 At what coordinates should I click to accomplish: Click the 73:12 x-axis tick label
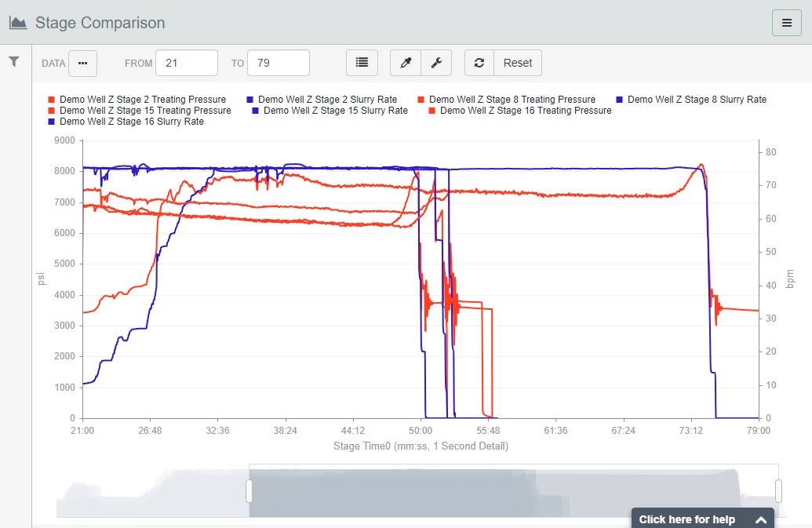(x=691, y=431)
